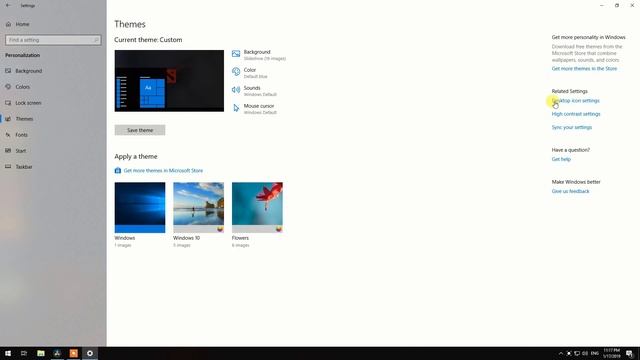Click color wheel badge on Flowers theme
The image size is (640, 360).
tap(279, 229)
